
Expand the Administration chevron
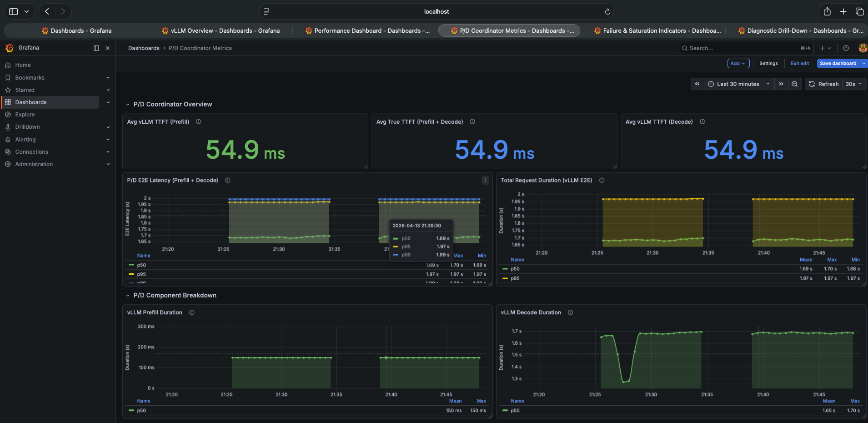[108, 164]
